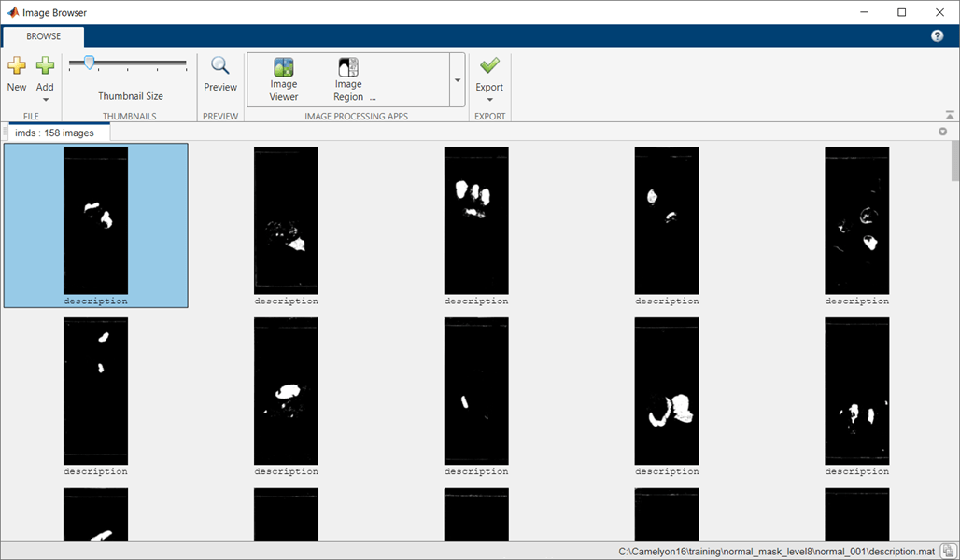This screenshot has height=560, width=960.
Task: Click the Add images plus icon
Action: [x=45, y=65]
